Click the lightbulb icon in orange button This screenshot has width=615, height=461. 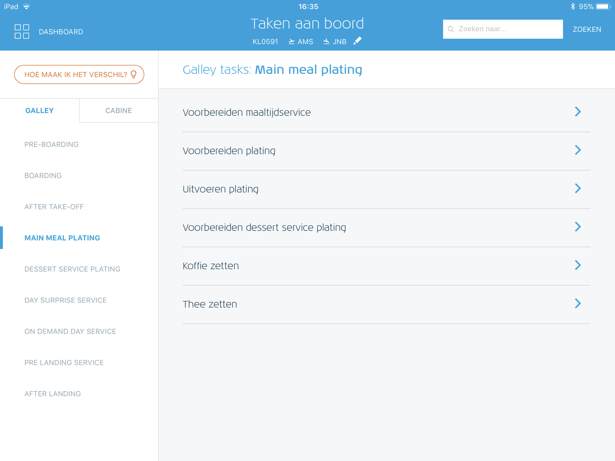133,75
